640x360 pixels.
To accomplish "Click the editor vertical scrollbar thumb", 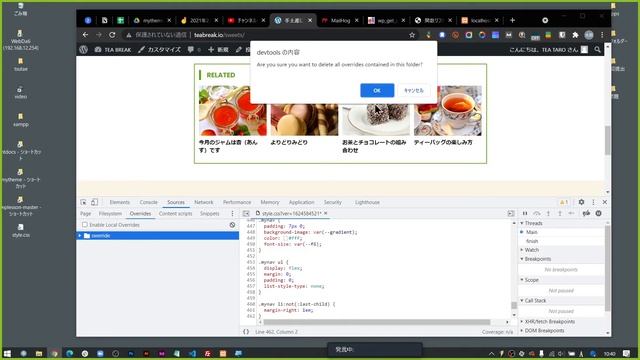I will tap(514, 305).
